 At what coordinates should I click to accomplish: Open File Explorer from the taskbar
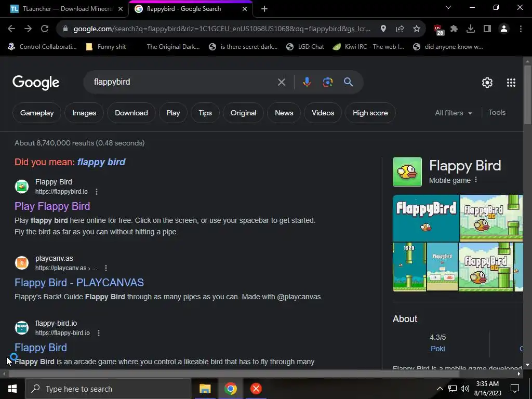(205, 389)
